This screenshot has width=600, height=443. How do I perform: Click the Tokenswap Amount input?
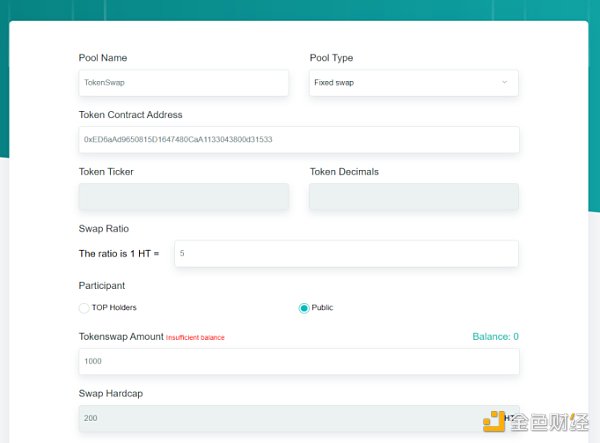[298, 361]
